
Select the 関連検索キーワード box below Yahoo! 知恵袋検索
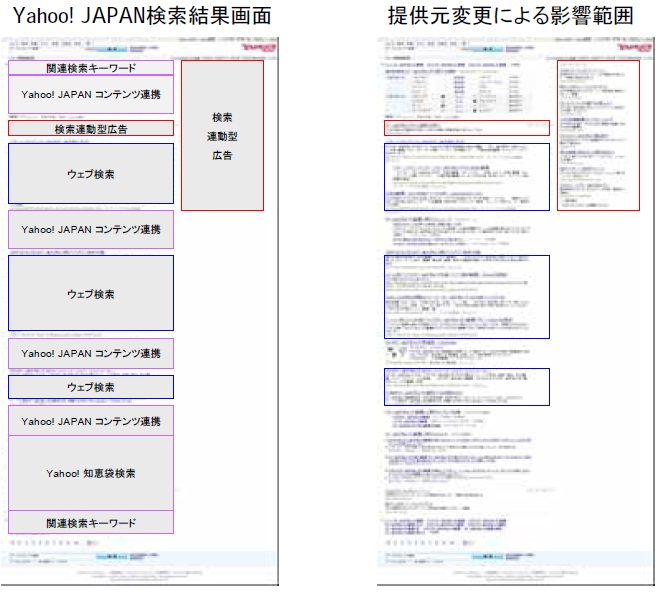click(91, 523)
